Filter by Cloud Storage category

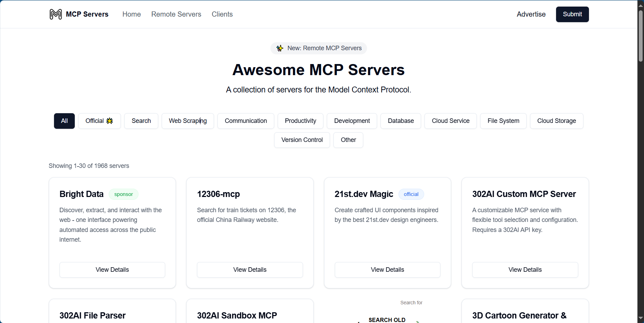click(x=556, y=121)
